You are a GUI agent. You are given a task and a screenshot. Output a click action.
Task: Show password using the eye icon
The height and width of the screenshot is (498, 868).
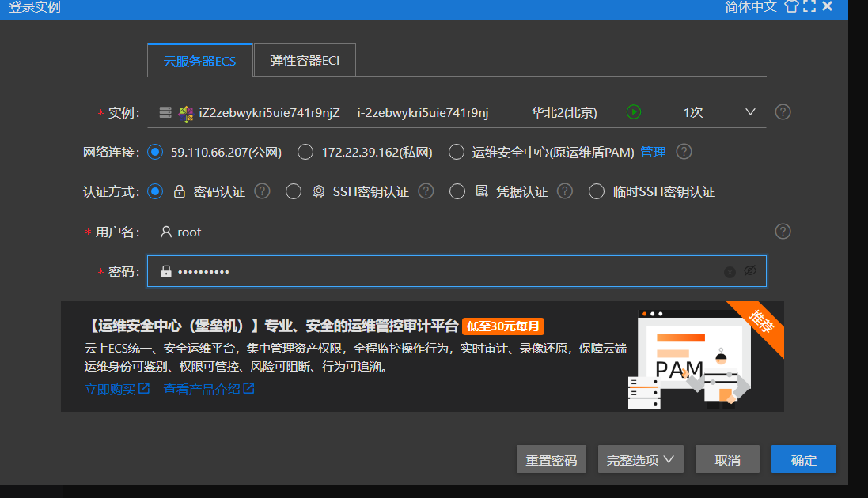tap(750, 271)
